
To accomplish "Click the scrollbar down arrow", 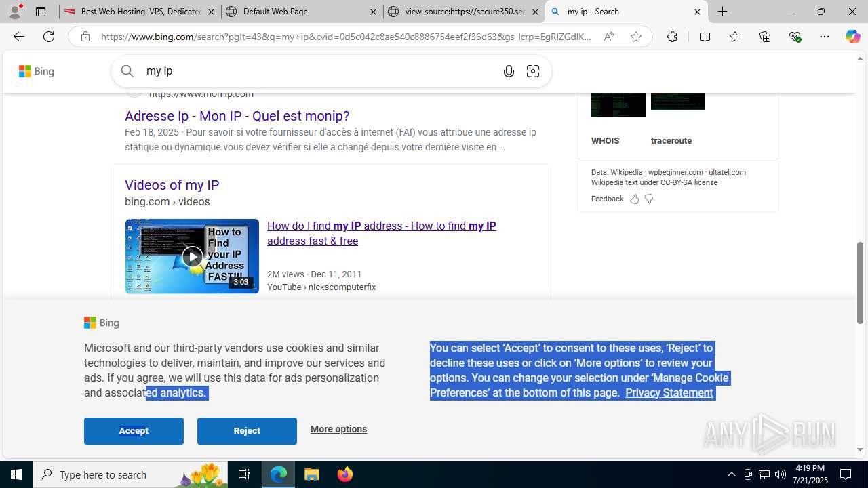I will coord(861,449).
